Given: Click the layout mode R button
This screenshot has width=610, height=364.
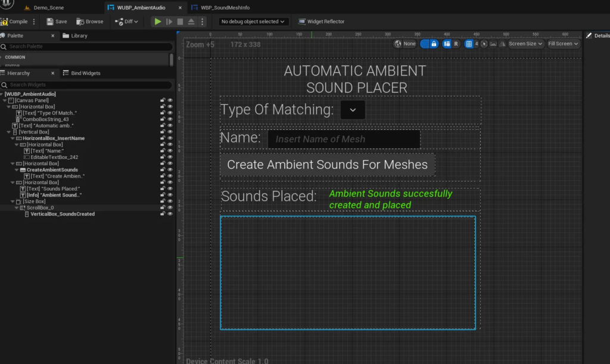Looking at the screenshot, I should pyautogui.click(x=456, y=43).
